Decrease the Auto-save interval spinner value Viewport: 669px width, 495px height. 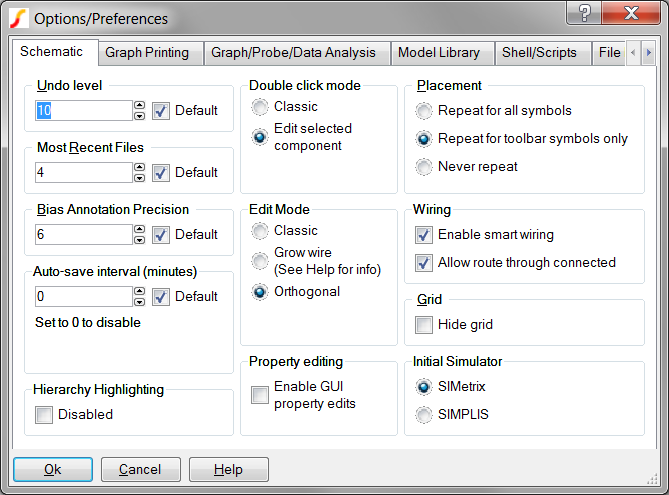(139, 302)
